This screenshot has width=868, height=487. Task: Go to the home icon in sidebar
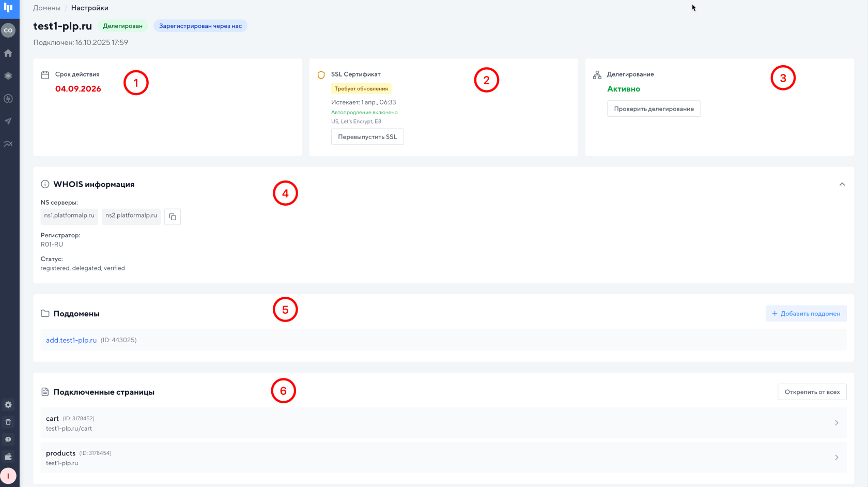(8, 53)
